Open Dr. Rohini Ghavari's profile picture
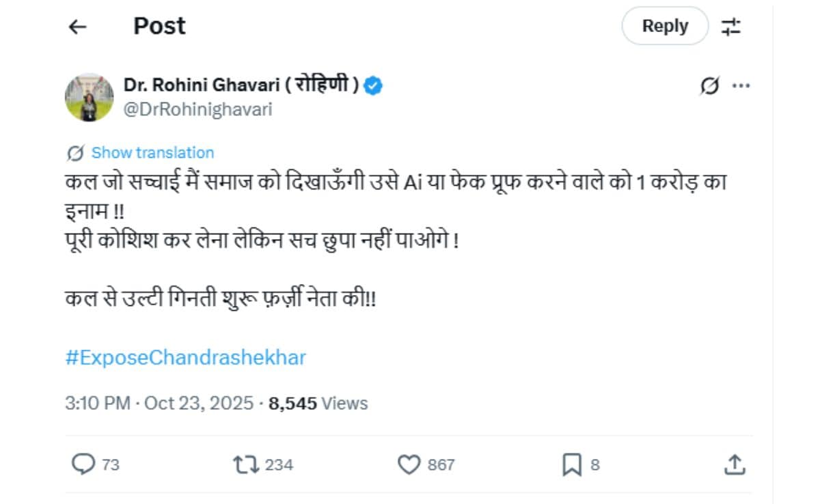 (90, 98)
